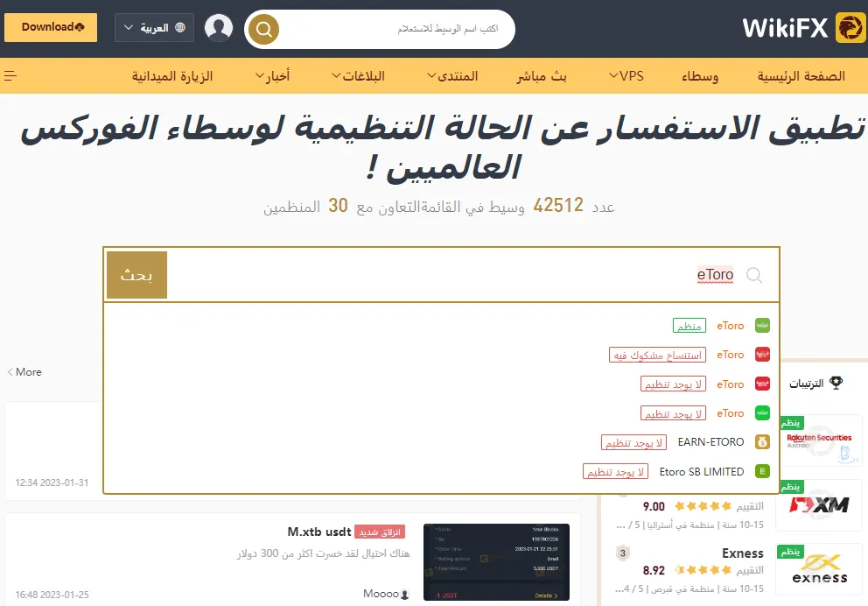Open the بث مباشر live tab
Viewport: 868px width, 606px height.
click(542, 76)
